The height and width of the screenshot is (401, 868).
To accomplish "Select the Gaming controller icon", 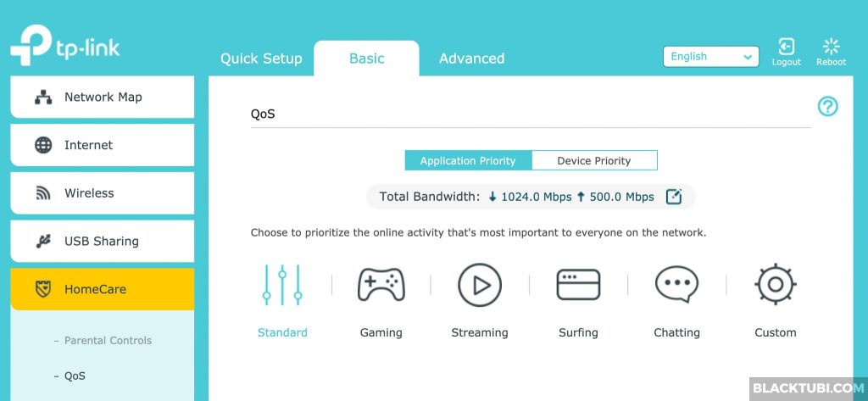I will (381, 285).
